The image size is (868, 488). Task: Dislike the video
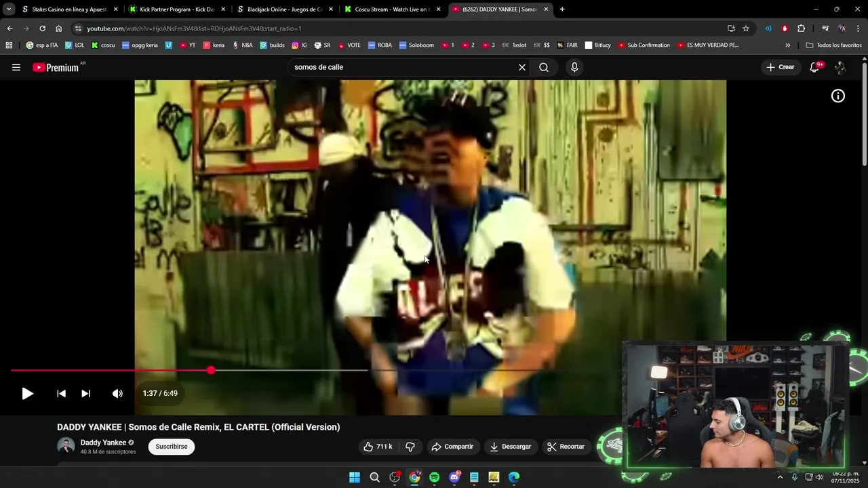click(410, 447)
